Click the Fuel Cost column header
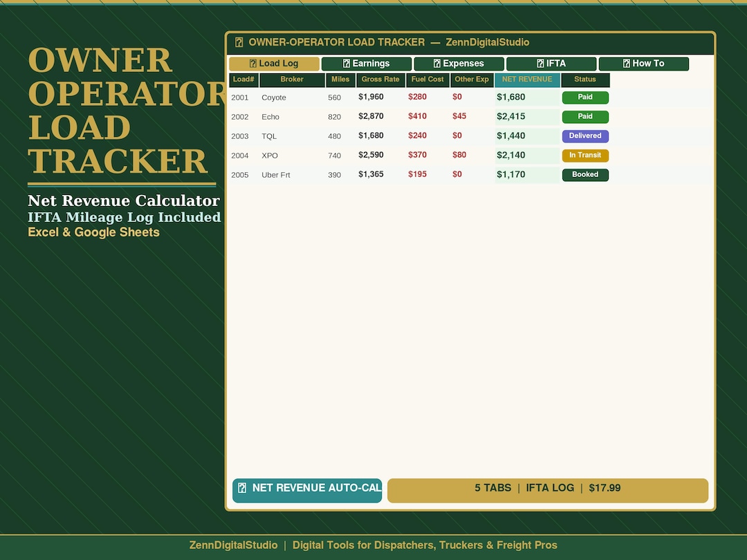 [x=428, y=80]
